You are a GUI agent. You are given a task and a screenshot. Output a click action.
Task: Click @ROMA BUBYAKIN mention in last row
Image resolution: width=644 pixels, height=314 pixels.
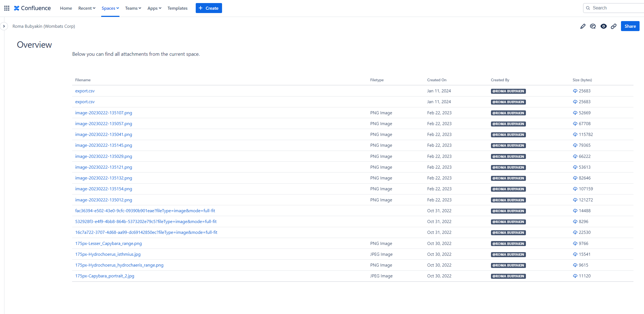tap(508, 276)
